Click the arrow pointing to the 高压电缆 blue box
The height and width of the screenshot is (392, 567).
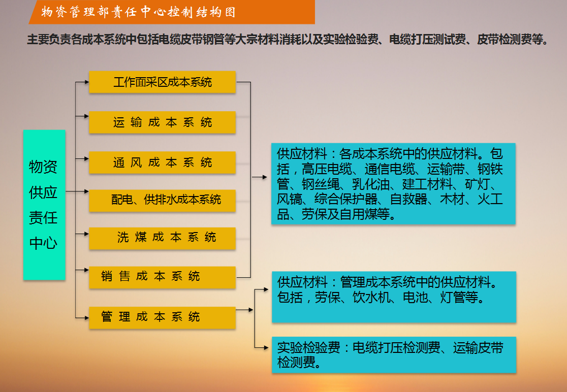[x=263, y=177]
